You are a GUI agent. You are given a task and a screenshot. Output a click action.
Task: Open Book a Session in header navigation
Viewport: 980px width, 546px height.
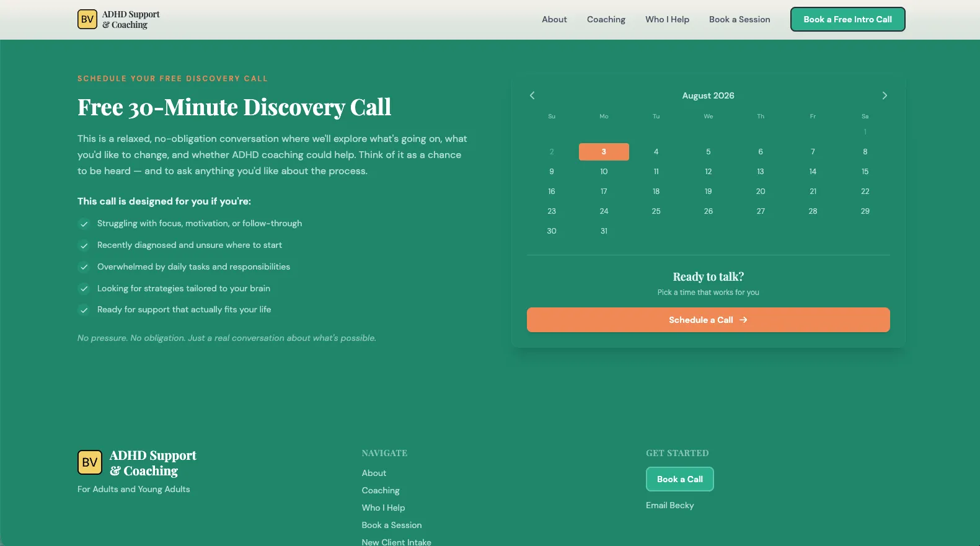coord(739,19)
